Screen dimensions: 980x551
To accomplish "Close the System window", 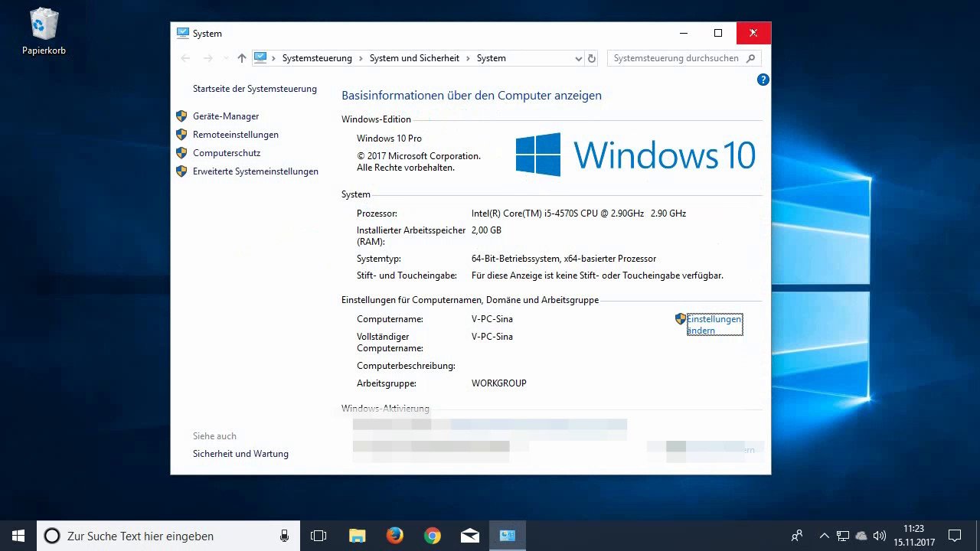I will 753,33.
